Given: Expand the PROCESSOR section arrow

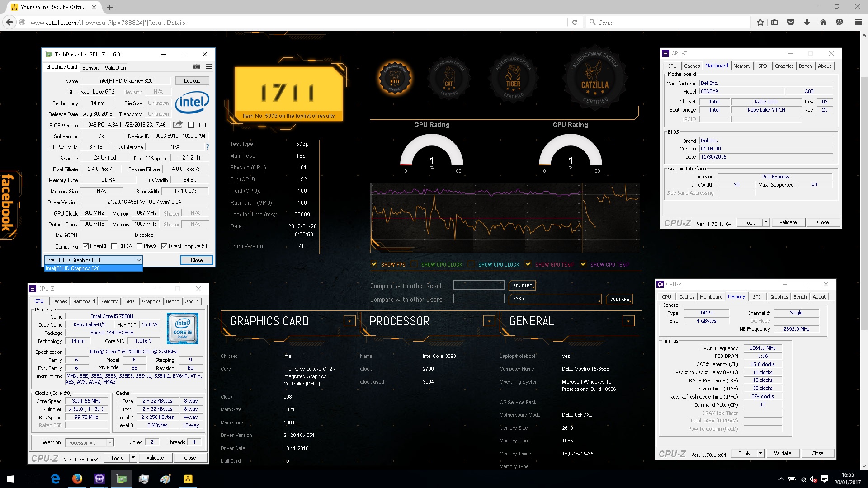Looking at the screenshot, I should click(x=489, y=321).
